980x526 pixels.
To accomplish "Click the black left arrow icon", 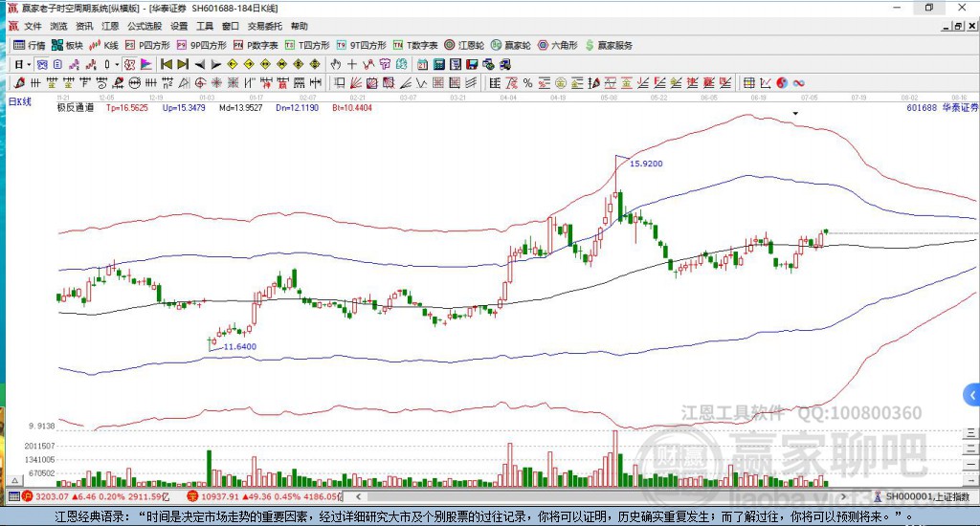I will point(200,64).
